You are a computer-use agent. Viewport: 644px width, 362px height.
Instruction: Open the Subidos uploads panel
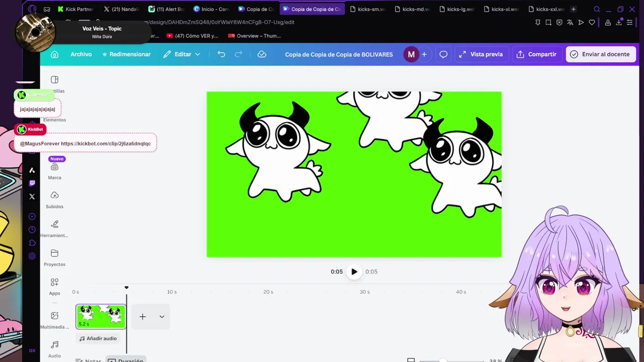click(x=54, y=200)
